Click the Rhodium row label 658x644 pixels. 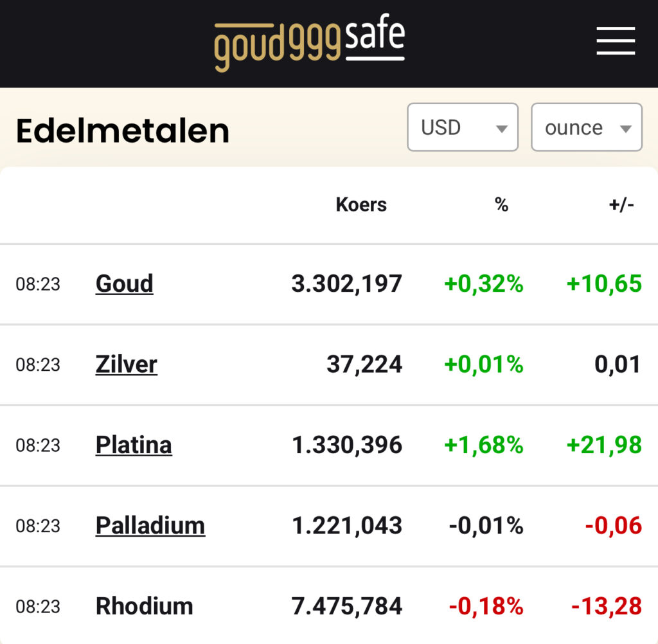click(144, 606)
